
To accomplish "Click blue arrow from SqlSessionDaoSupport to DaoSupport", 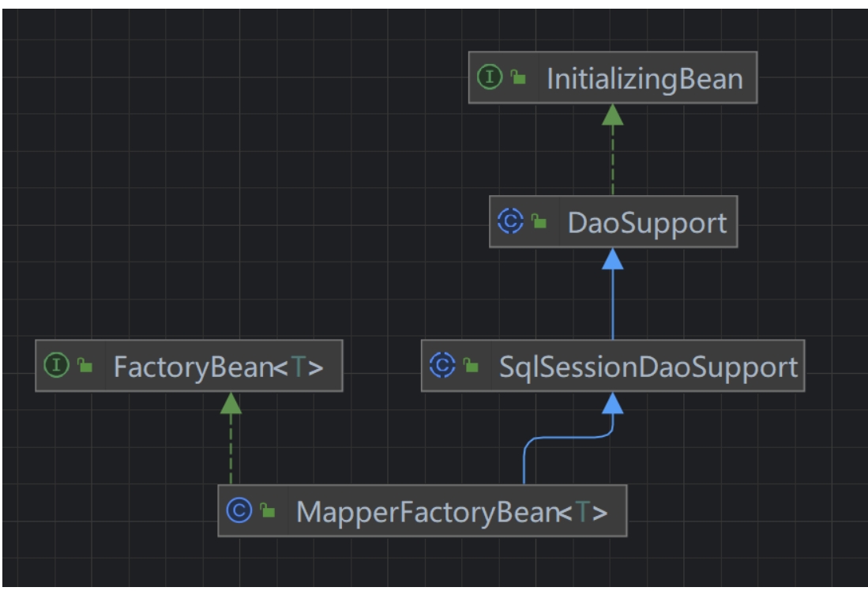I will pyautogui.click(x=613, y=304).
